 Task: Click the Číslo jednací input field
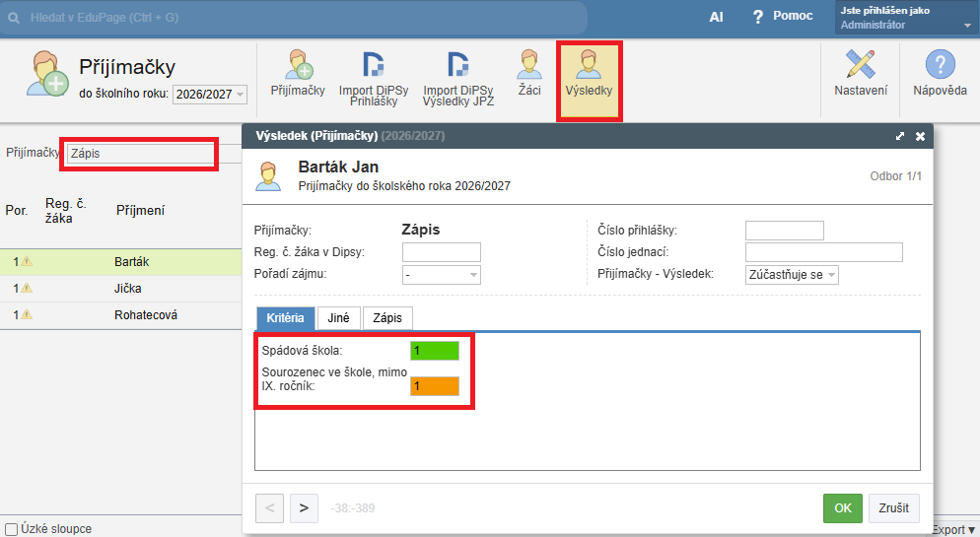(x=823, y=252)
